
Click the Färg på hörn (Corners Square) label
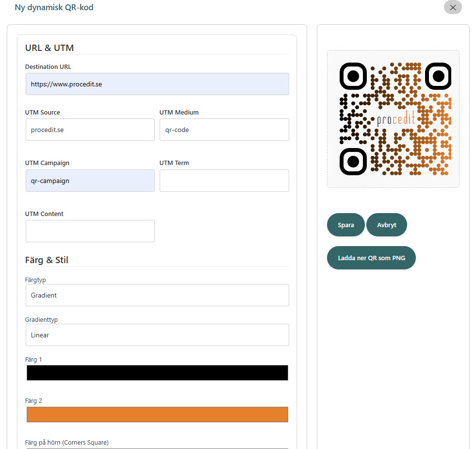tap(66, 443)
